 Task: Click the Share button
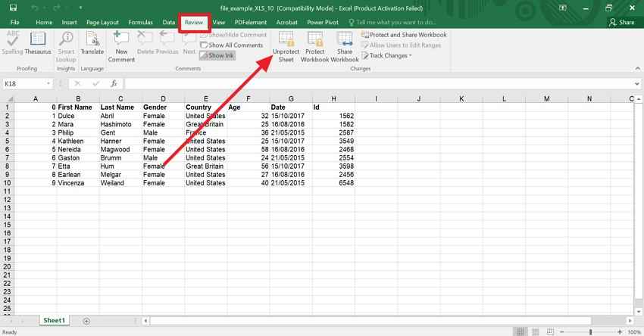[x=622, y=22]
